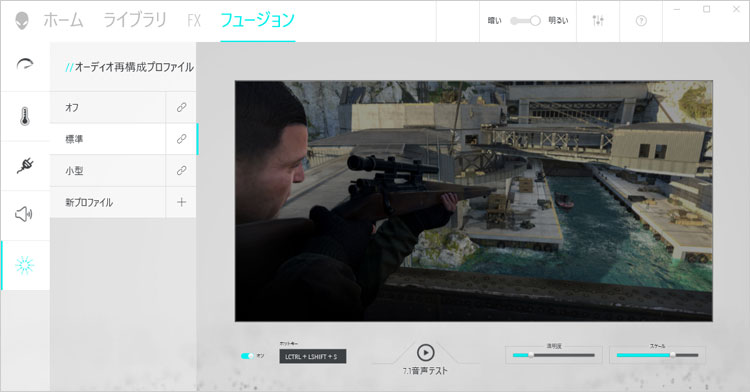Click the Alienware head logo
Image resolution: width=750 pixels, height=392 pixels.
[22, 21]
